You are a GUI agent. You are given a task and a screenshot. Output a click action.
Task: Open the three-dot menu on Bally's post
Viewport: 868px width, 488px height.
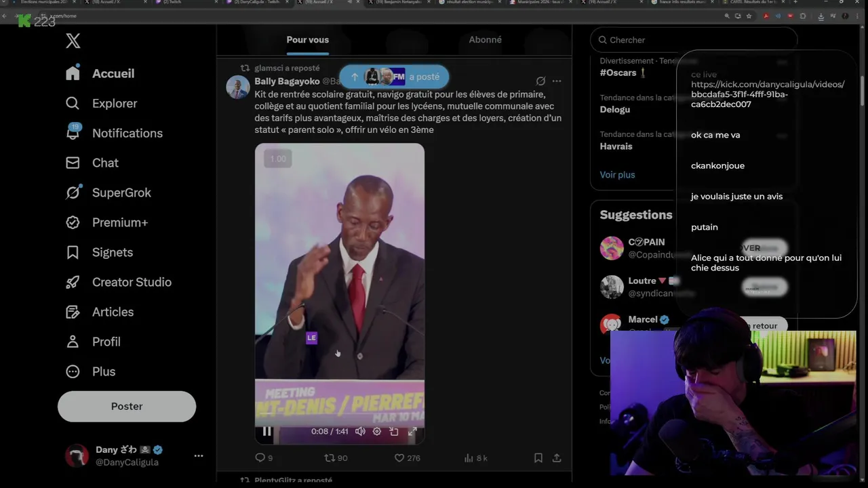(x=557, y=81)
